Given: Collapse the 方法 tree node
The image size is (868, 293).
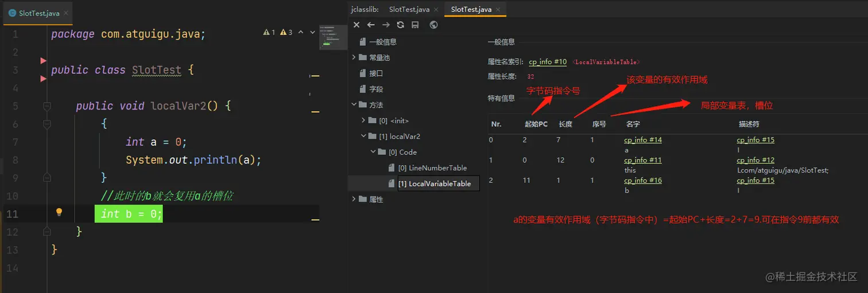Looking at the screenshot, I should 354,105.
